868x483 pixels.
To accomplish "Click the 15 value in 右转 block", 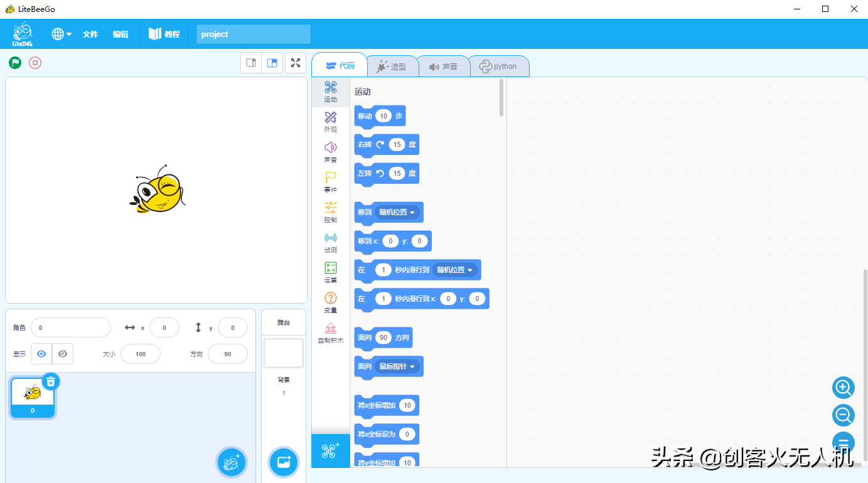I will point(397,144).
